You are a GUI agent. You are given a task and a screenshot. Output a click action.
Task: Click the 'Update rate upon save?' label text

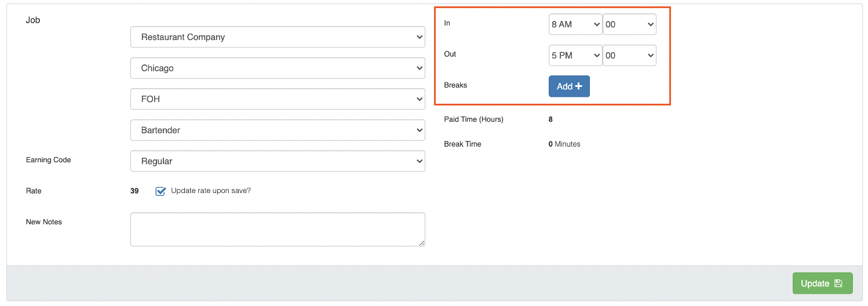(211, 191)
